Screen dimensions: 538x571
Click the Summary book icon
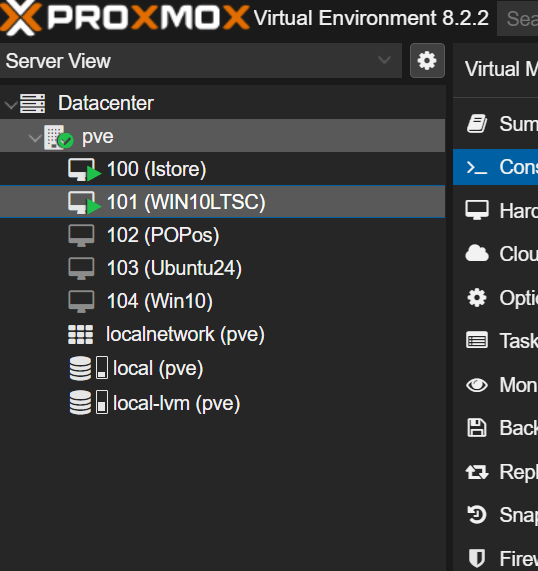477,124
